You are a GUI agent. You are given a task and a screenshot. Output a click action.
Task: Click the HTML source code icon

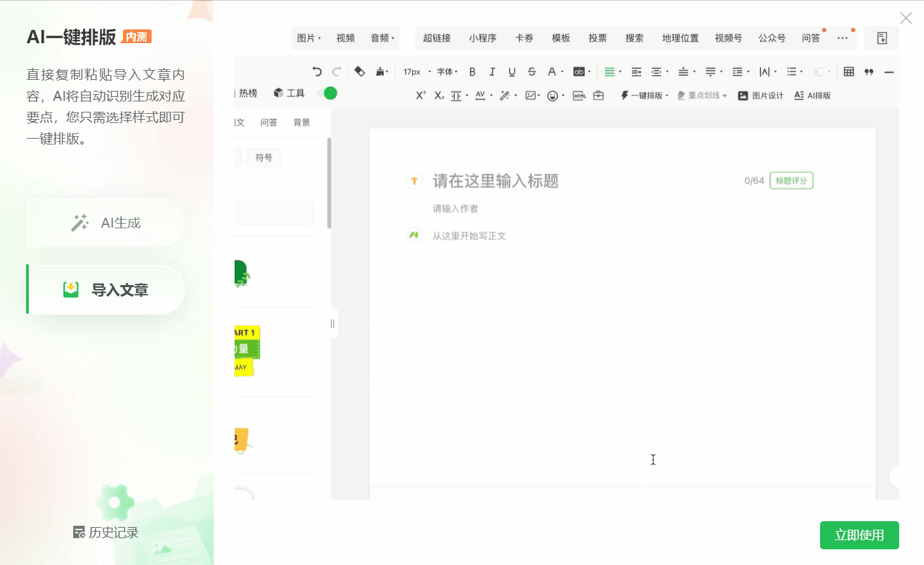pyautogui.click(x=579, y=95)
